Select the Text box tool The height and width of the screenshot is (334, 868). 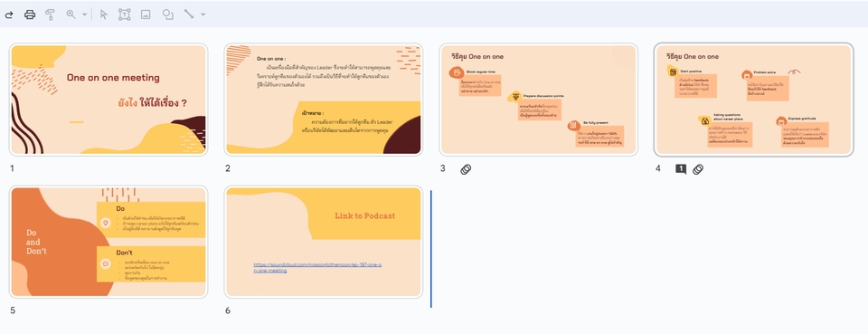coord(125,14)
